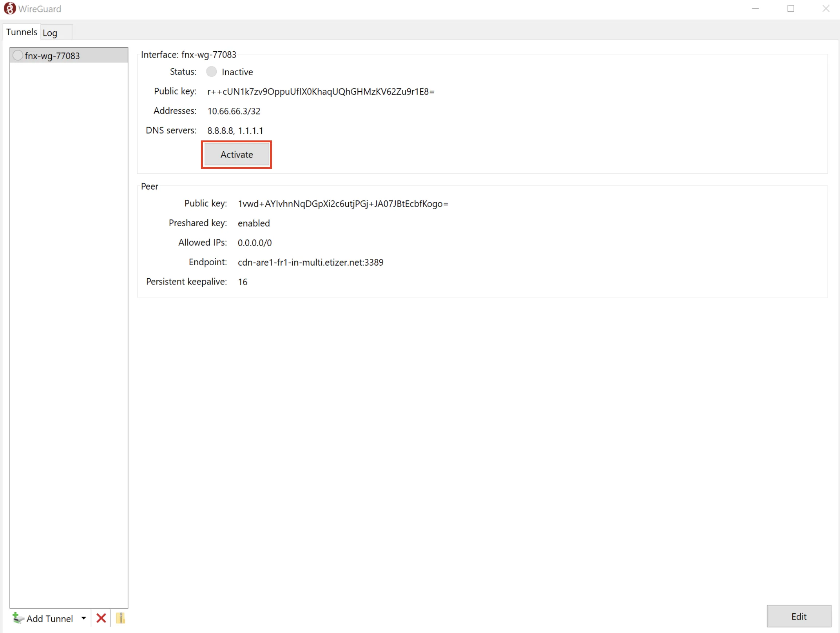The width and height of the screenshot is (840, 633).
Task: Click endpoint cdn-are1-fr1-in-multi.etizer.net:3389
Action: (311, 263)
